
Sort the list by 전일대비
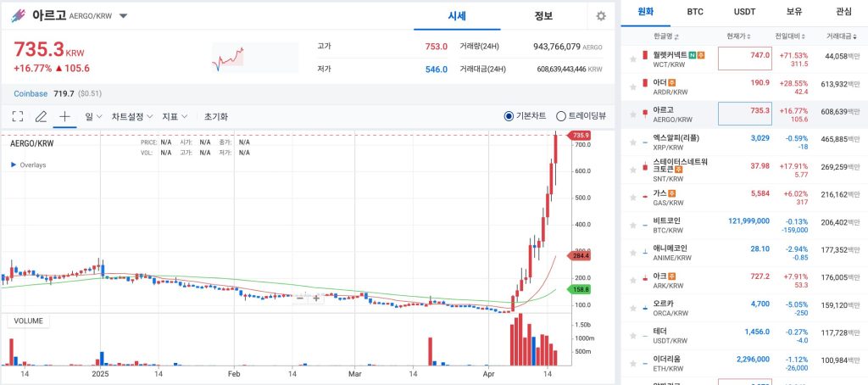[790, 36]
